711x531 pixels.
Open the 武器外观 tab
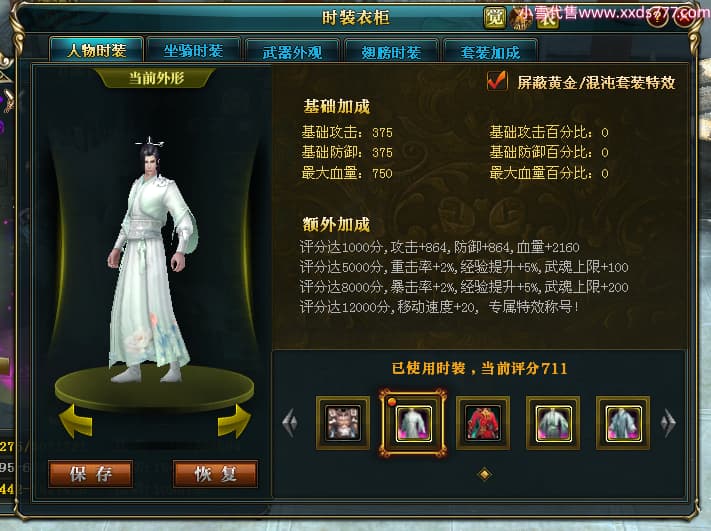click(292, 52)
